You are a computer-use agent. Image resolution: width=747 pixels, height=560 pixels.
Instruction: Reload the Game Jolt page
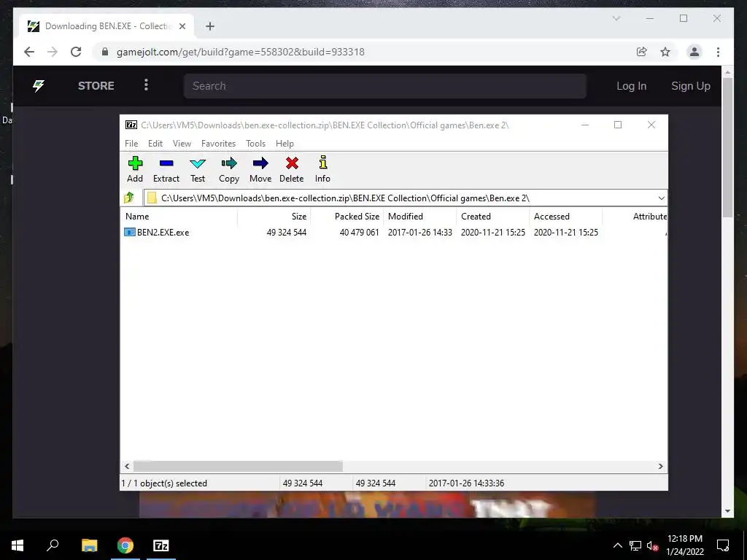click(76, 52)
